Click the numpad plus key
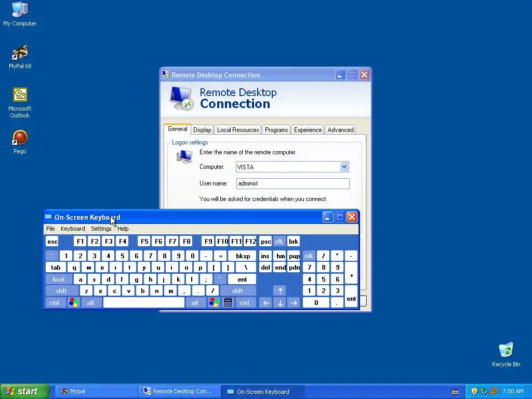 (351, 273)
